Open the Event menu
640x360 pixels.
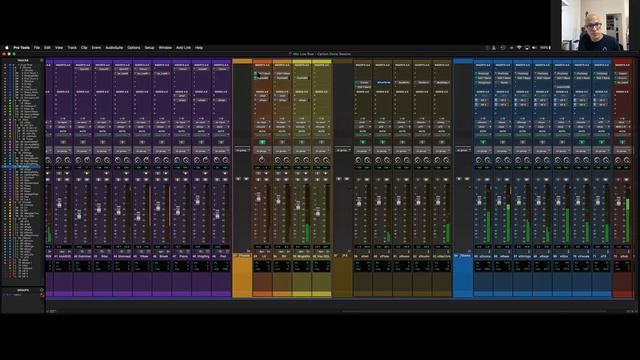tap(96, 48)
